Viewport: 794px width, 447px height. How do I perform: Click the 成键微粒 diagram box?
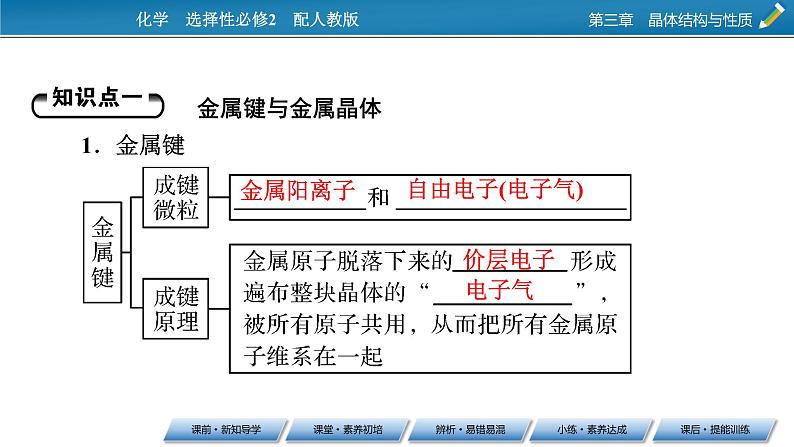[x=176, y=196]
